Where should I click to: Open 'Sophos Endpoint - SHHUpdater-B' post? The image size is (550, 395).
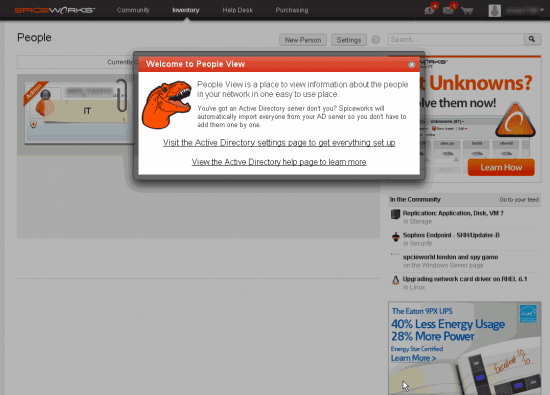(x=451, y=235)
